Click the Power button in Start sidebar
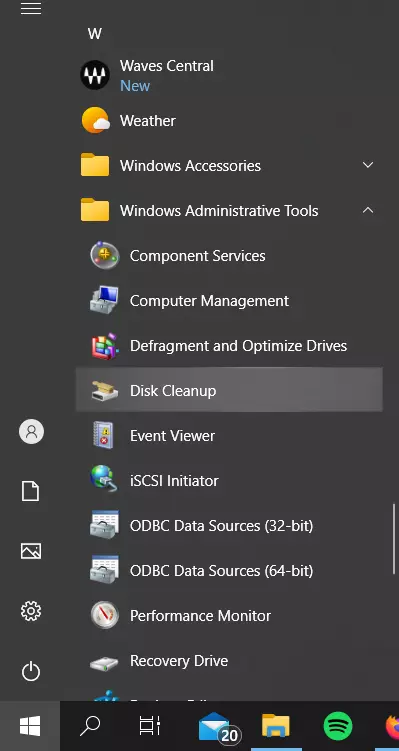The width and height of the screenshot is (399, 751). (31, 671)
